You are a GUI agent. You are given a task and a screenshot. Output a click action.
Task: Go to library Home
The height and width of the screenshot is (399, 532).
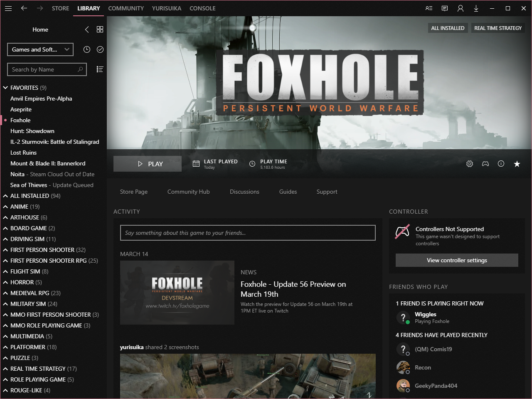click(40, 30)
